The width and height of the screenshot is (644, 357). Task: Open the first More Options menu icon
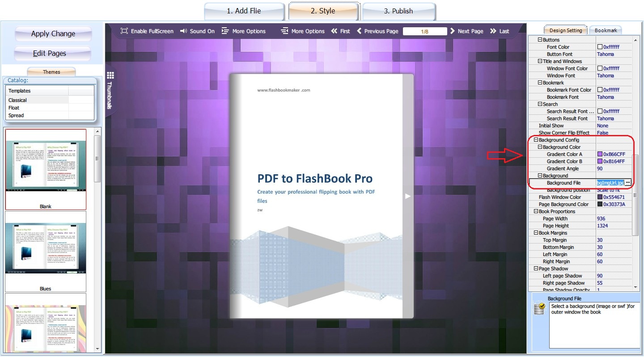coord(225,31)
